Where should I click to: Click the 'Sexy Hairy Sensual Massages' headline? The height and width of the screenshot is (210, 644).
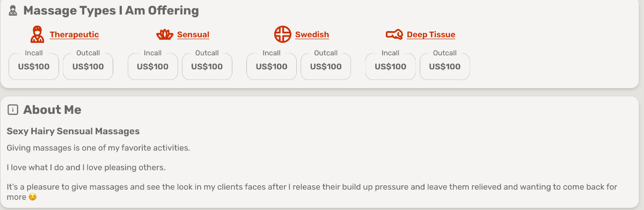73,131
